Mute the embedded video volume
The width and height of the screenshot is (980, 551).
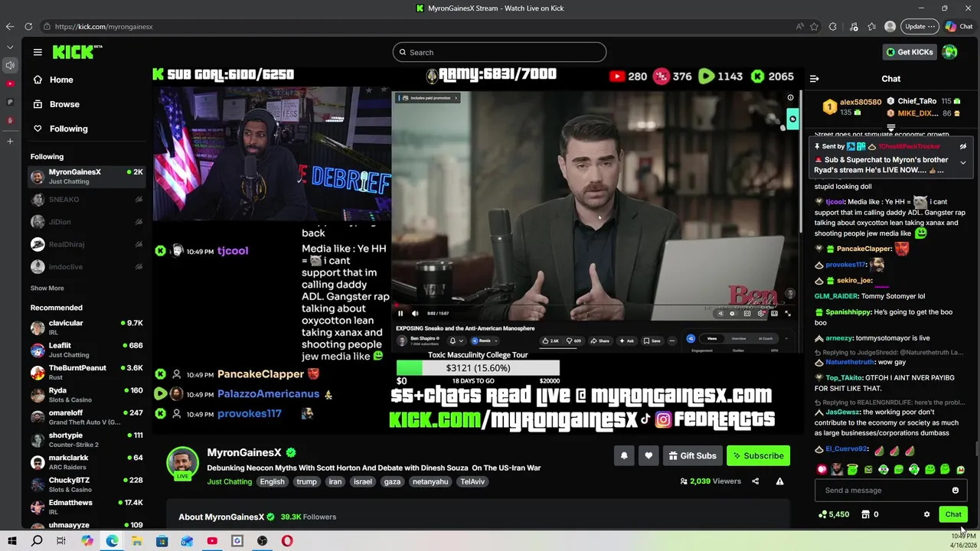tap(415, 313)
